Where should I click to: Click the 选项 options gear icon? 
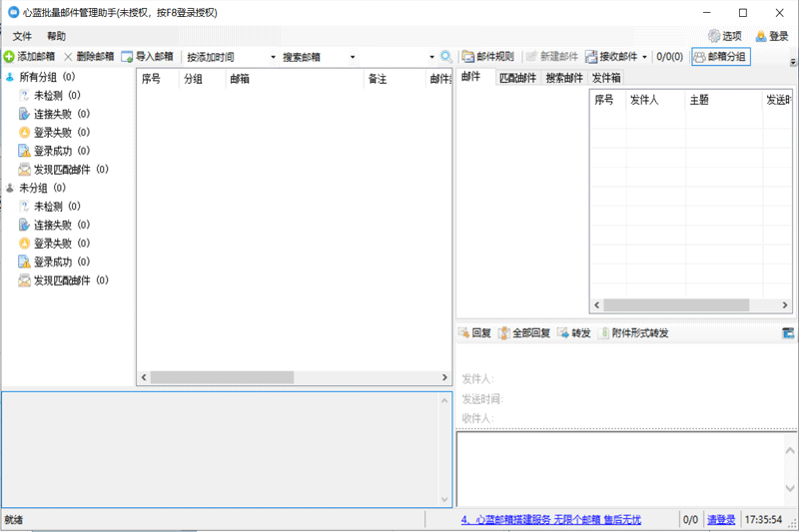[x=714, y=36]
